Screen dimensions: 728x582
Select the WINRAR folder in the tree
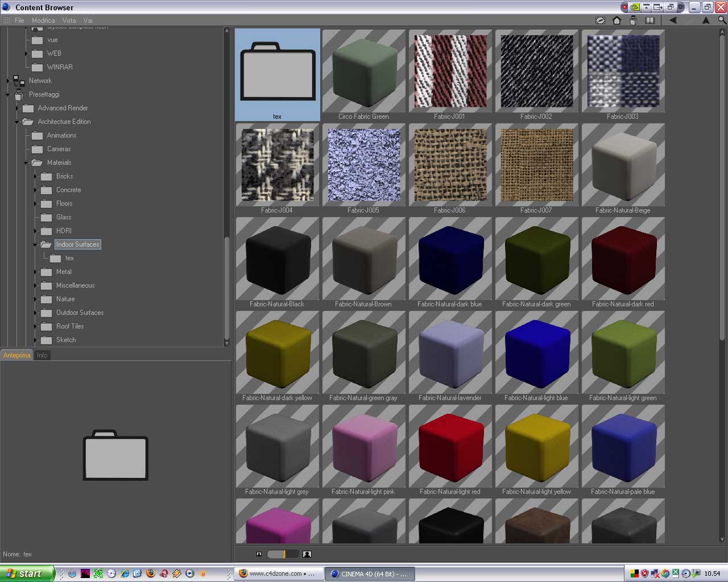(60, 67)
